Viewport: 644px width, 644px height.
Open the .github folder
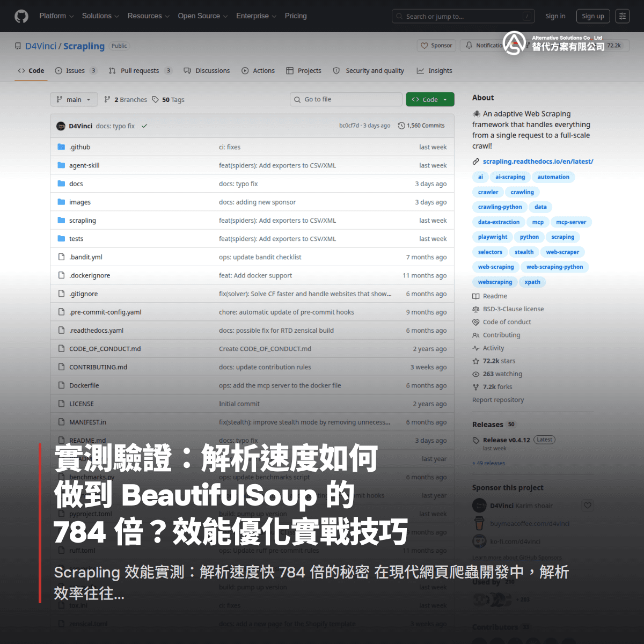coord(80,147)
